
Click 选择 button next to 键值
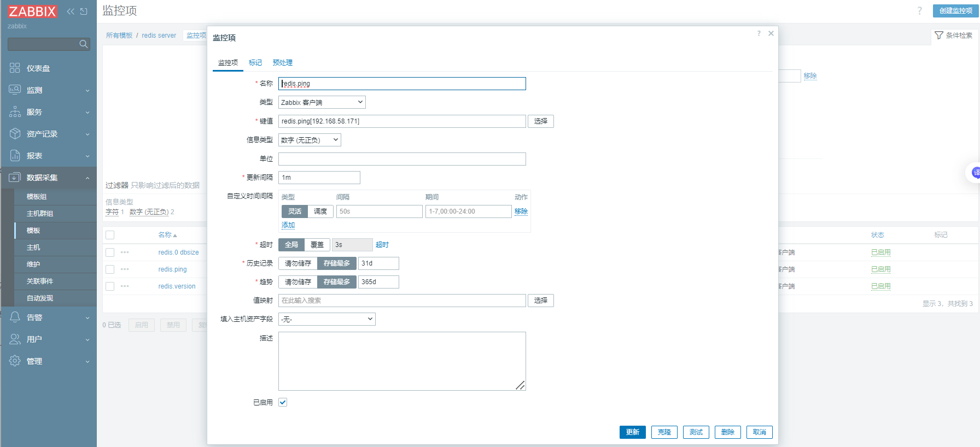point(541,121)
